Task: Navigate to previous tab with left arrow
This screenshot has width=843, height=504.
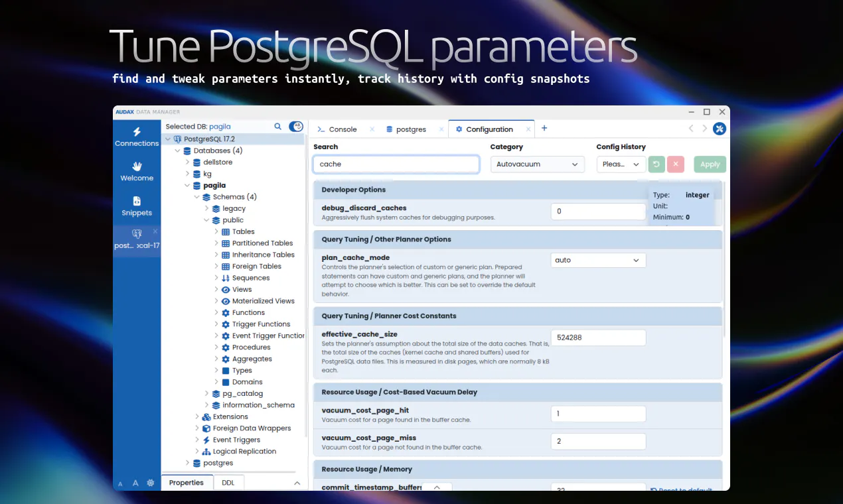Action: click(x=691, y=129)
